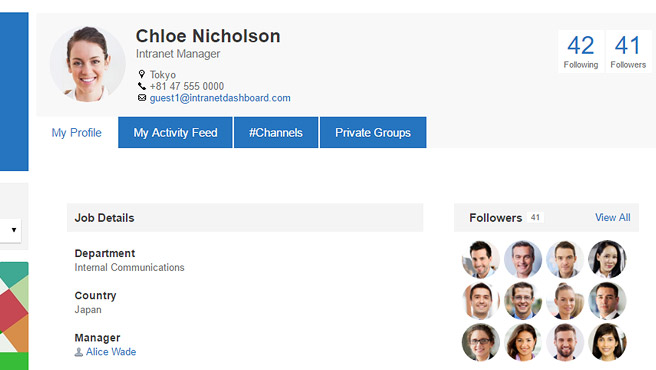
Task: Click the location pin icon beside Tokyo
Action: pyautogui.click(x=142, y=74)
